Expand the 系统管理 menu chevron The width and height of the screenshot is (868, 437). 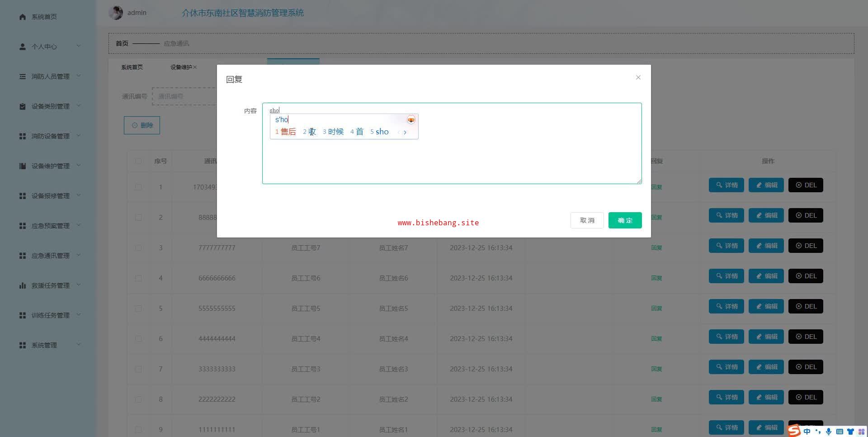pyautogui.click(x=79, y=344)
